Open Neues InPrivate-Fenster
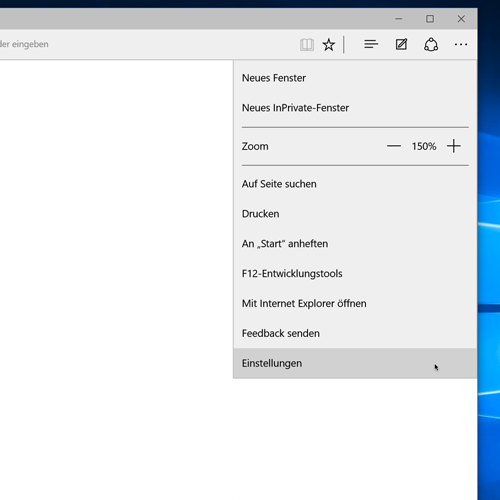This screenshot has width=500, height=500. 355,108
